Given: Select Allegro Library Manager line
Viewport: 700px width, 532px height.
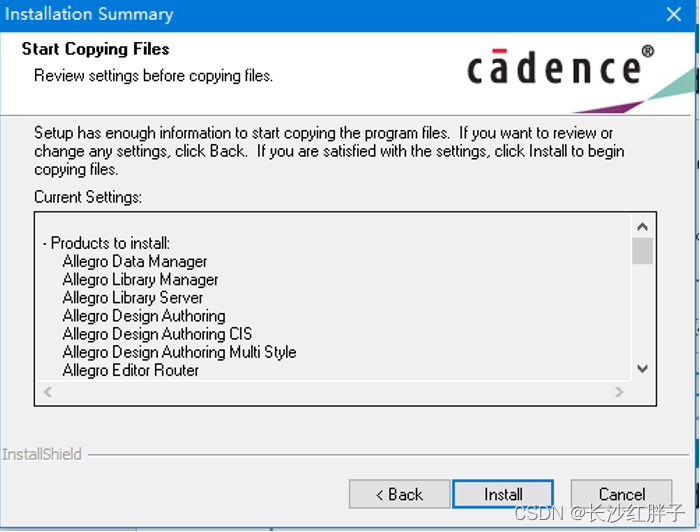Looking at the screenshot, I should coord(140,280).
